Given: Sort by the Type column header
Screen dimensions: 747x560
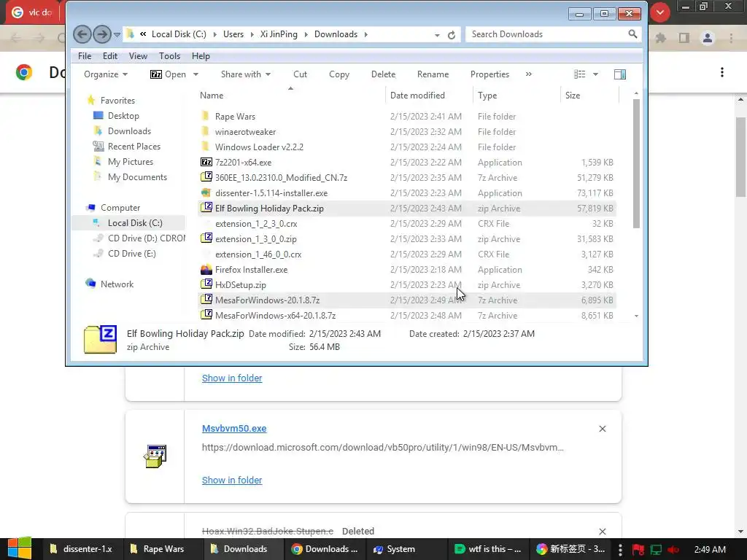Looking at the screenshot, I should click(517, 96).
